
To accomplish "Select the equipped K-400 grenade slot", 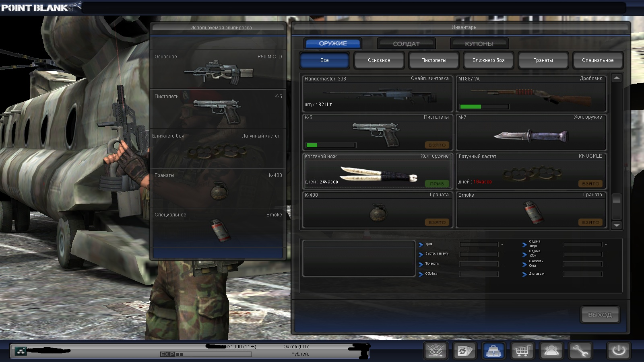I will click(218, 188).
